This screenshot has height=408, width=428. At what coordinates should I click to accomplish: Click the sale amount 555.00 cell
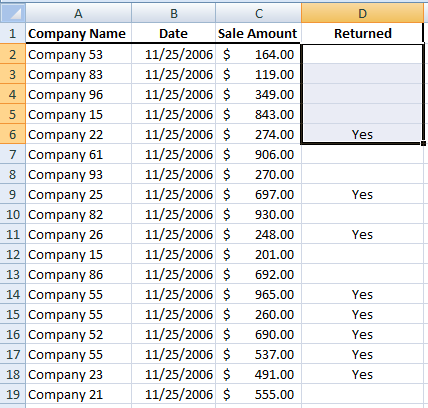pyautogui.click(x=259, y=394)
